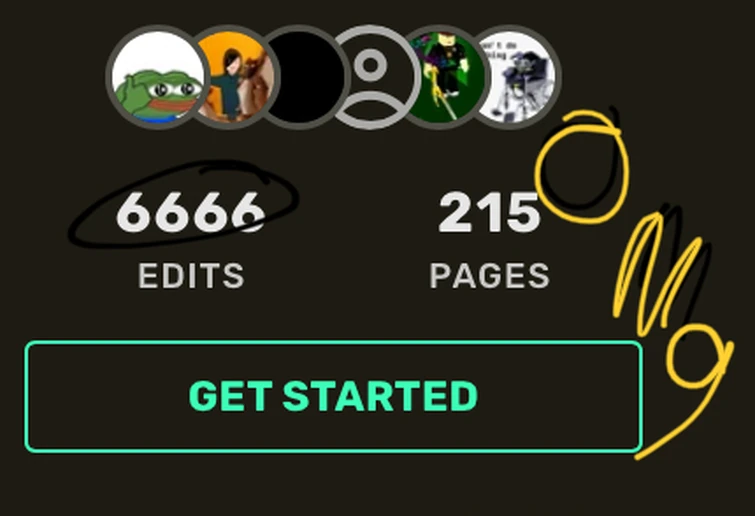This screenshot has width=755, height=516.
Task: Click the black oval scribble around 6666
Action: (x=183, y=205)
